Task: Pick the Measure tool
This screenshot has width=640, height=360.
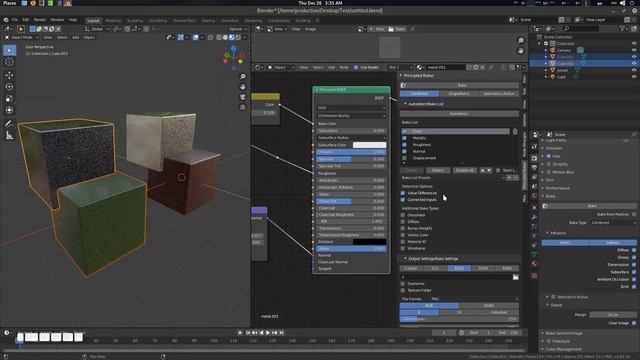Action: (x=9, y=136)
